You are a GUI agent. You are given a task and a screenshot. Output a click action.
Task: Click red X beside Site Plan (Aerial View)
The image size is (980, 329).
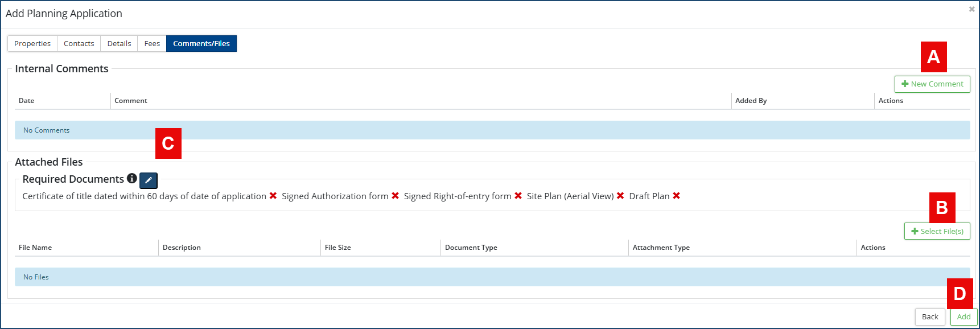click(620, 196)
